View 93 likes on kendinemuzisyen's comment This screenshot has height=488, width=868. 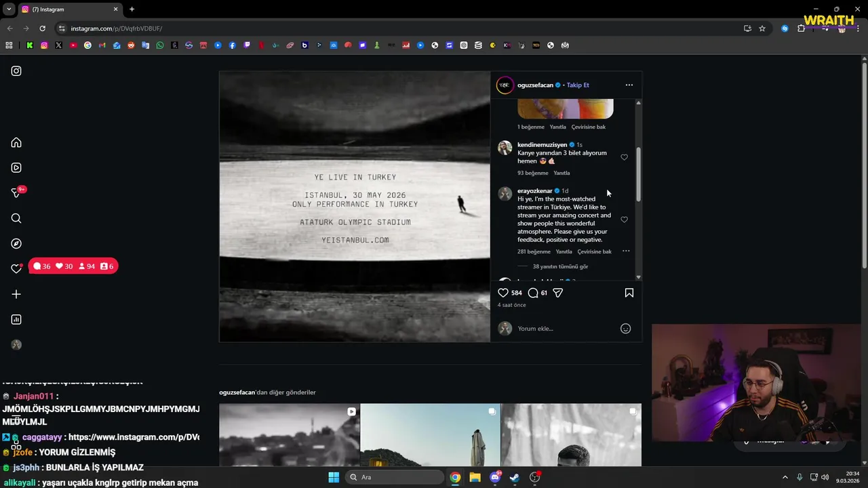533,173
